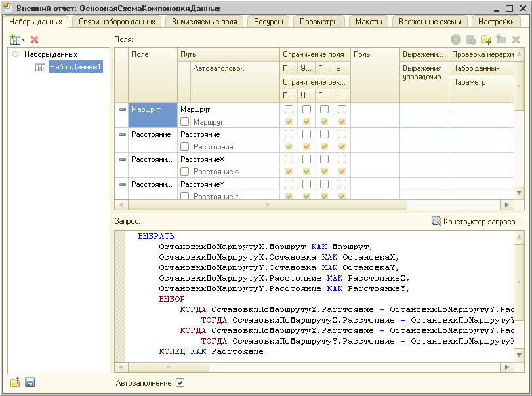Viewport: 532px width, 396px height.
Task: Select the Наборы данных root tree item
Action: coord(51,54)
